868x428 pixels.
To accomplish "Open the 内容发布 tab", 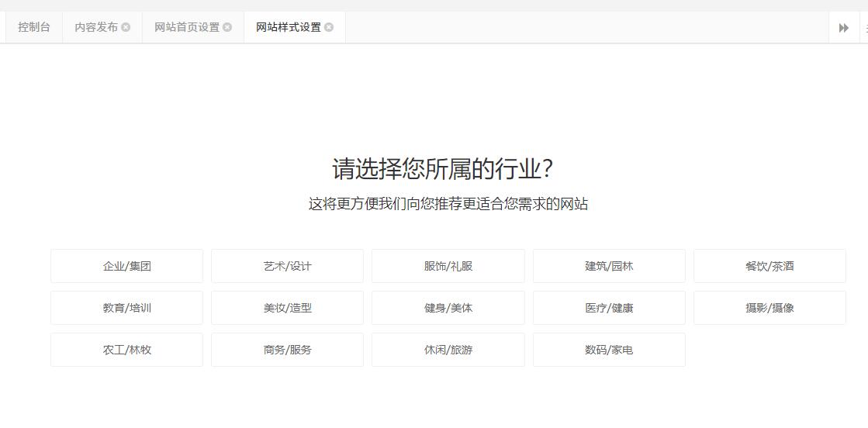I will pyautogui.click(x=96, y=27).
